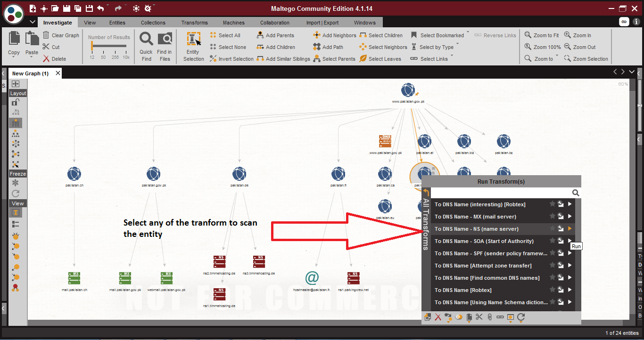Click Select All
Screen dimensions: 644x340
(x=225, y=35)
